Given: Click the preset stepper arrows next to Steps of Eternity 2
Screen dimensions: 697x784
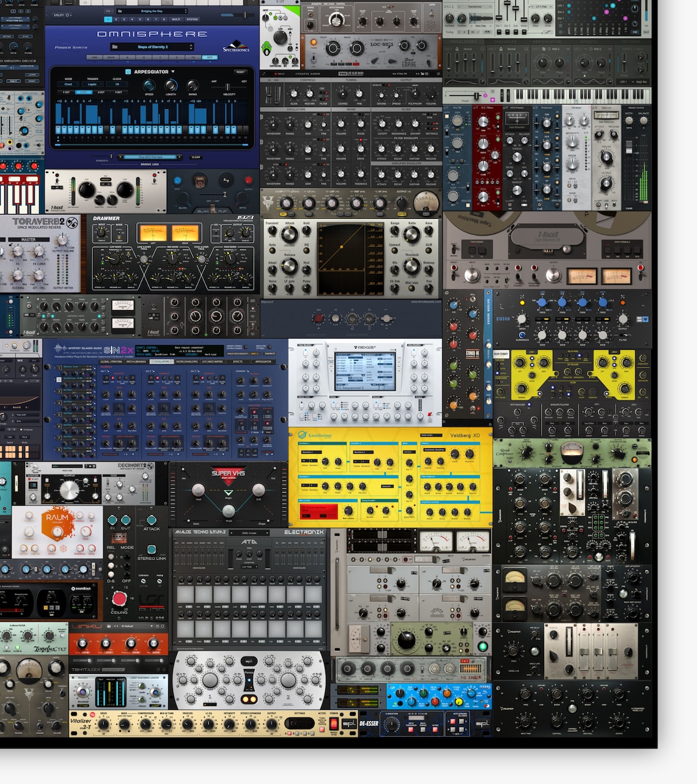Looking at the screenshot, I should 191,46.
